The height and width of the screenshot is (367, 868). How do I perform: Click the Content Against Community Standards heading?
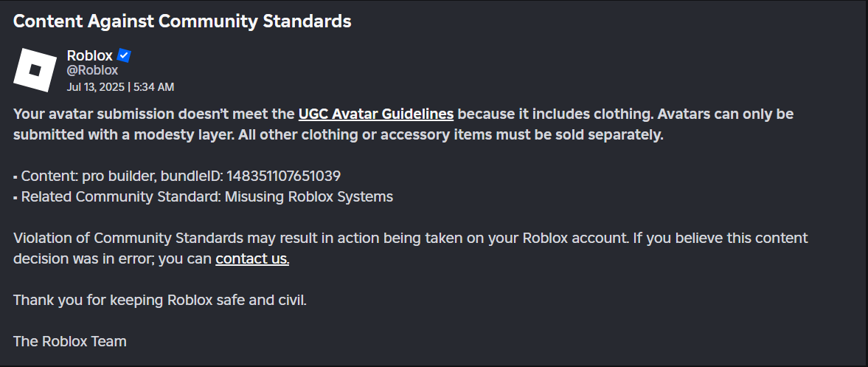(182, 21)
